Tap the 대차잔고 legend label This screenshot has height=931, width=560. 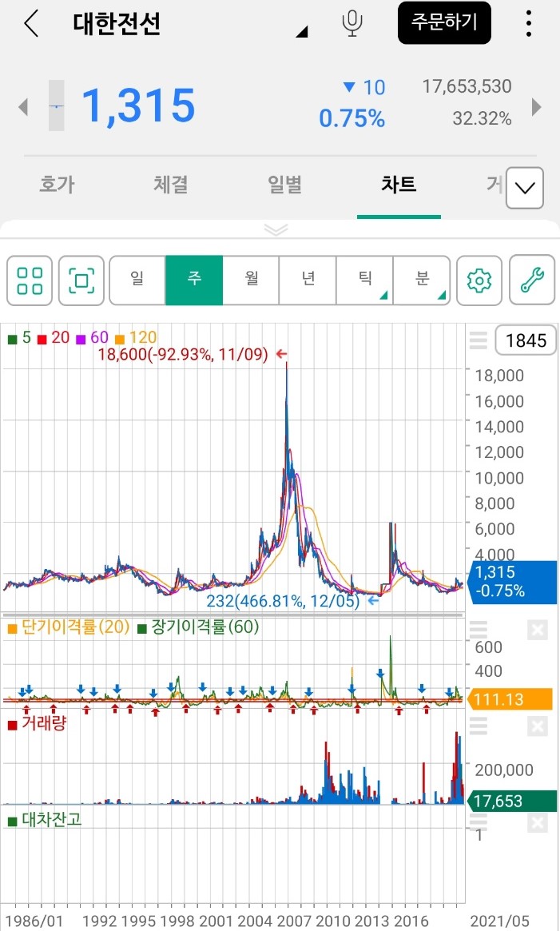click(45, 819)
